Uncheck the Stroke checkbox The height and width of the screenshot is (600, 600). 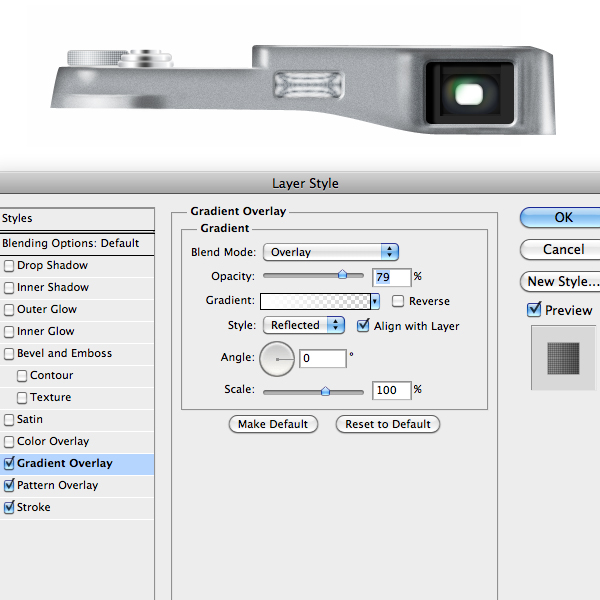[9, 507]
